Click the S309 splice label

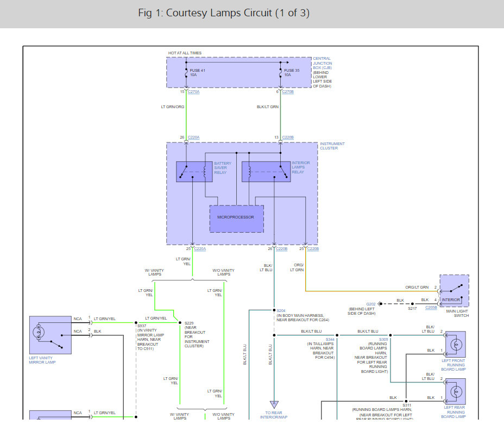pos(383,340)
